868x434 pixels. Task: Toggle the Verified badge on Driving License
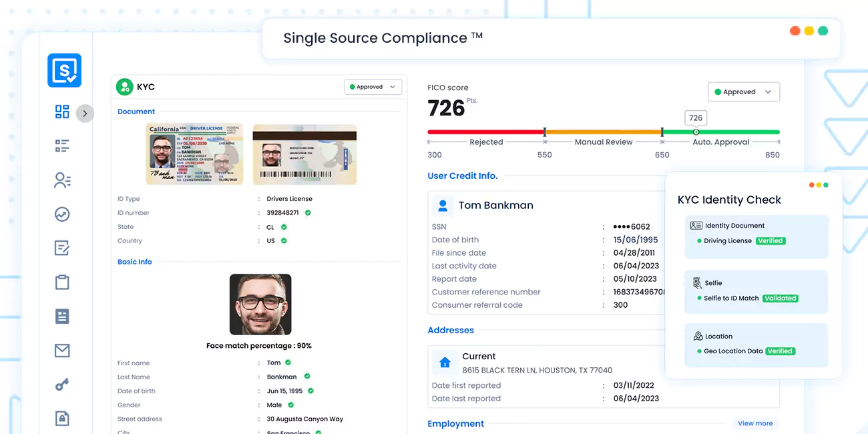coord(771,240)
